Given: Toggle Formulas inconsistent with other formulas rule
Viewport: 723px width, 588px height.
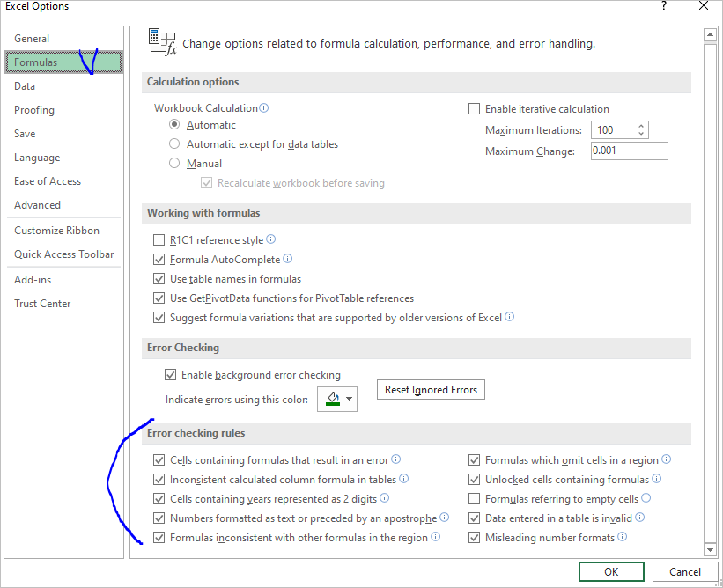Looking at the screenshot, I should 159,537.
